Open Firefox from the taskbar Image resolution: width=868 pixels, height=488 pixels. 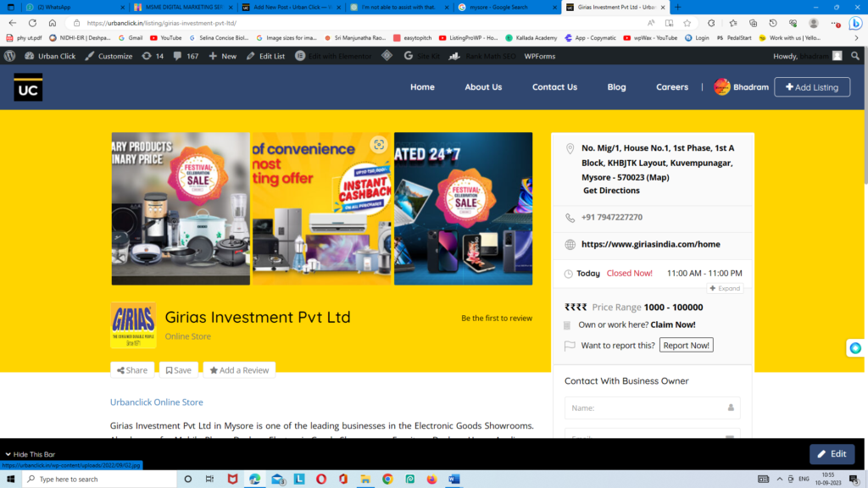tap(431, 480)
